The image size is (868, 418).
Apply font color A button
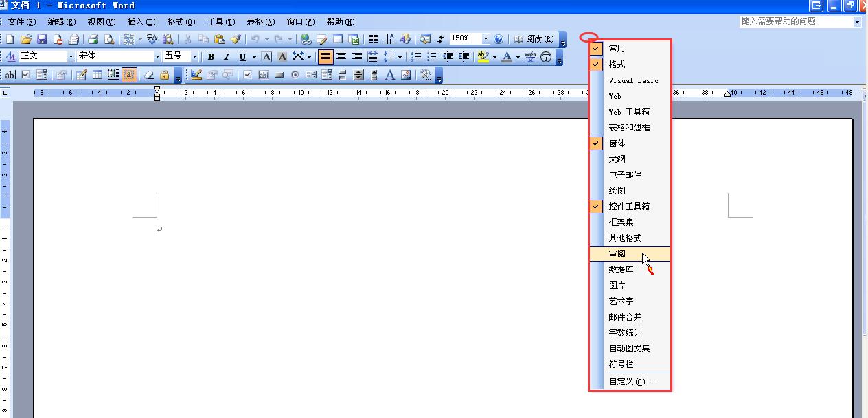click(x=507, y=57)
